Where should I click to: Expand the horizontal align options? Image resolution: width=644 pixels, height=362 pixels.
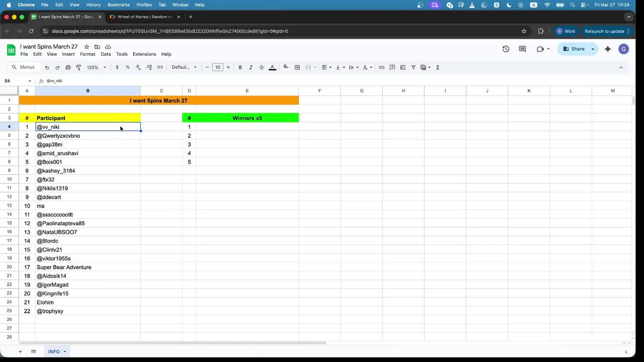[327, 67]
